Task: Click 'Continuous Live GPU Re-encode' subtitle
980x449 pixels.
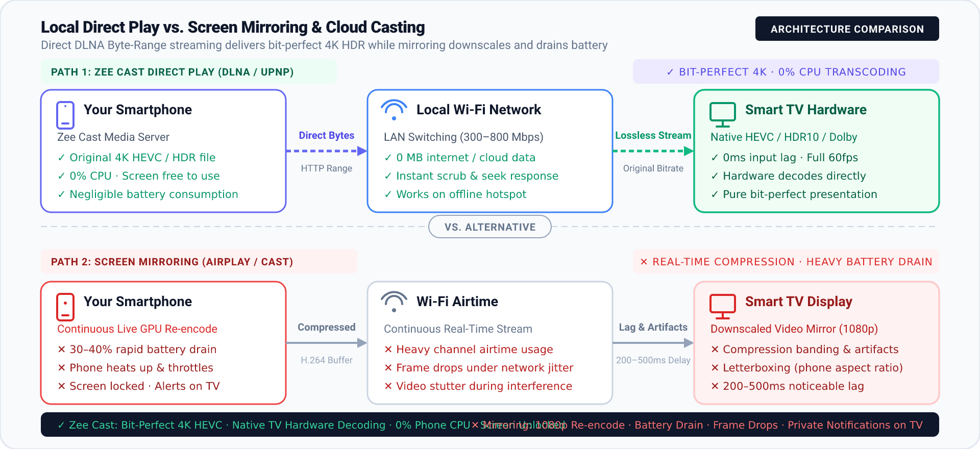Action: pos(137,329)
